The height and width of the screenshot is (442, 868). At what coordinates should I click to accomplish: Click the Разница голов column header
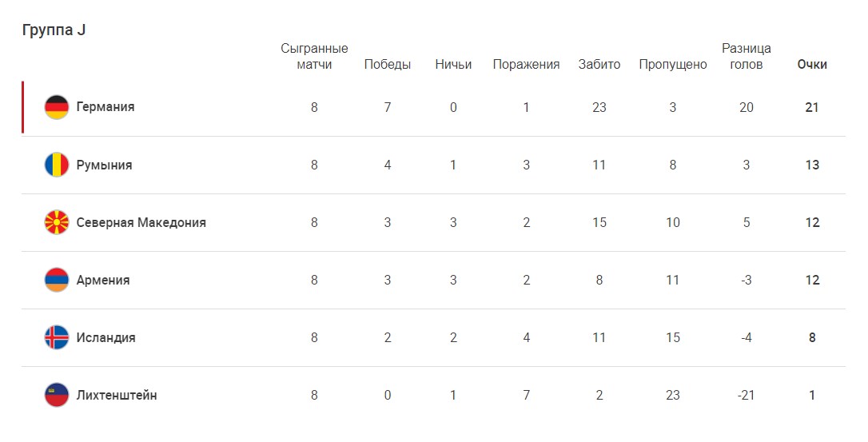[747, 56]
